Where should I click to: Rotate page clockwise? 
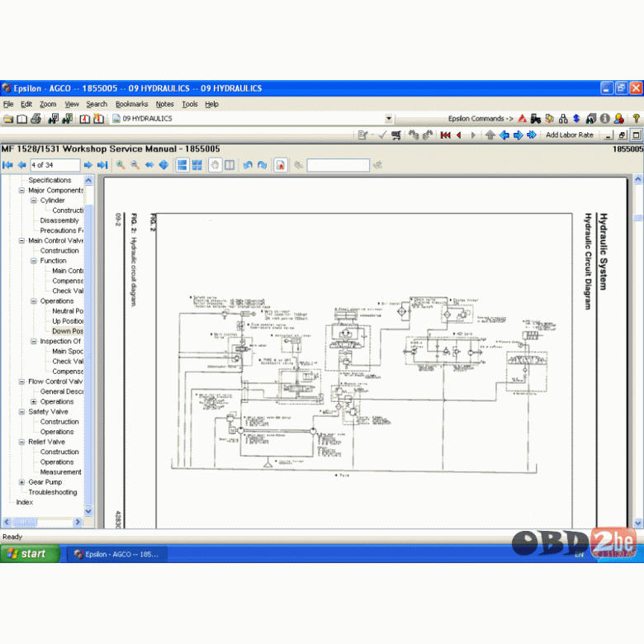point(262,165)
